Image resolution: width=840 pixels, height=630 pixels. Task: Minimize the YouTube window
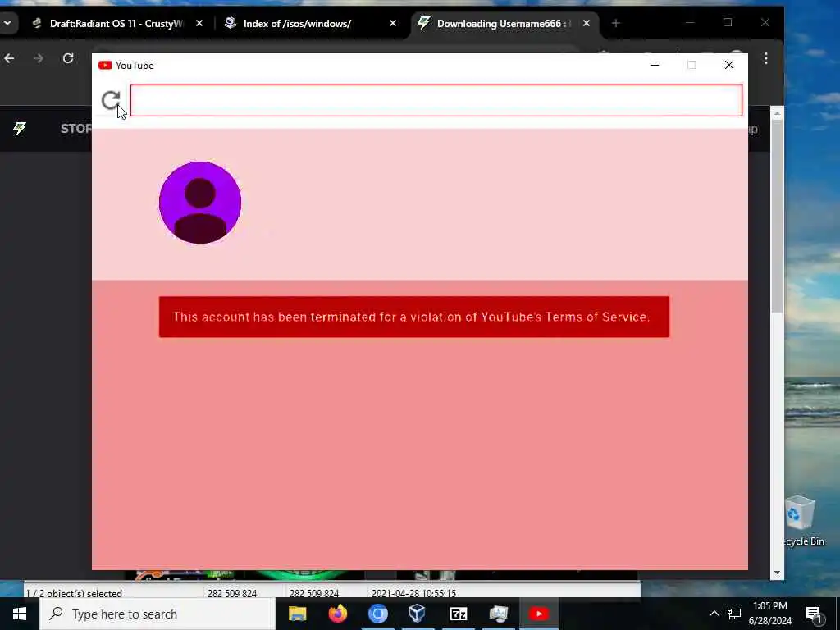coord(654,65)
